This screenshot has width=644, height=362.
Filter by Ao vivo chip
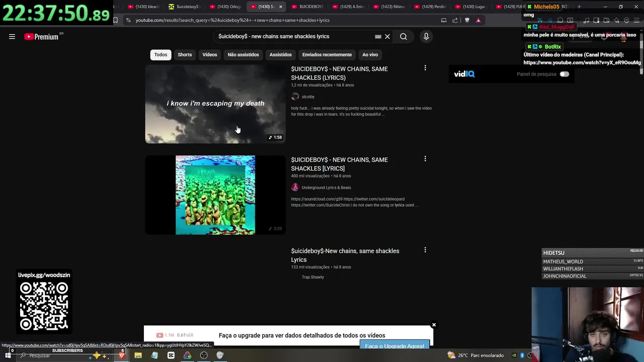(370, 54)
